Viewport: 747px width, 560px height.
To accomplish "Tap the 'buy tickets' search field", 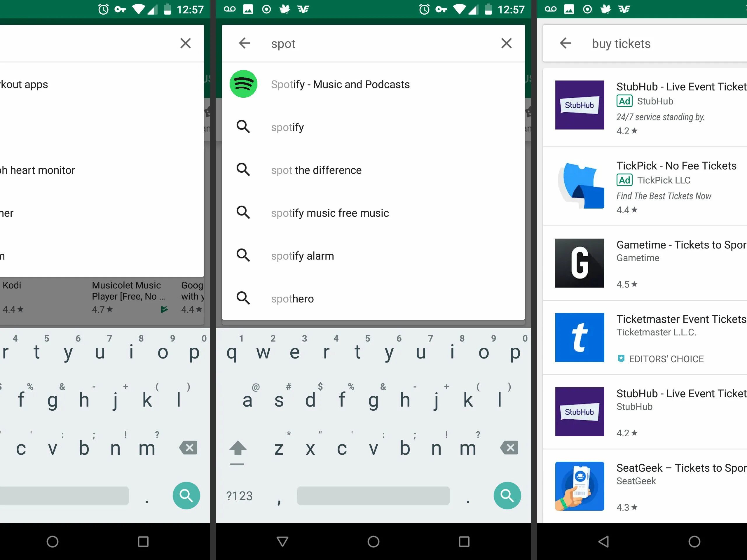I will pos(621,43).
